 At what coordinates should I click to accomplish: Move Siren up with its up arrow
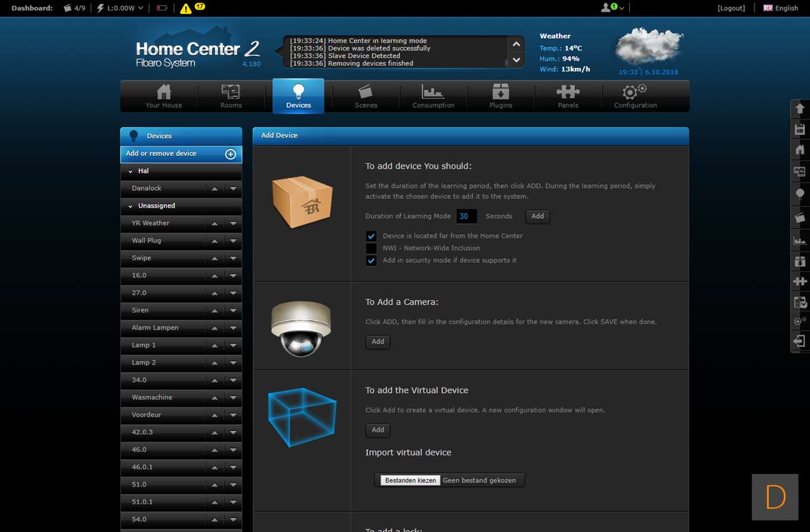click(x=214, y=310)
